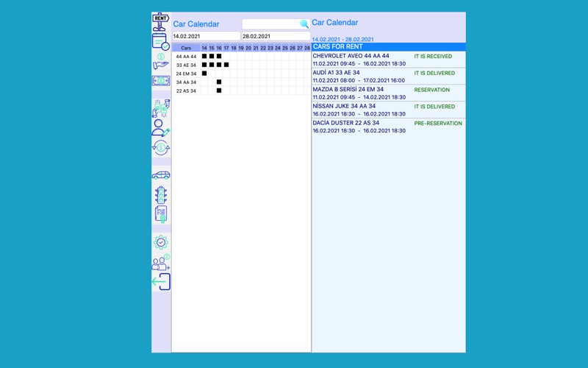The image size is (588, 368).
Task: Edit the end date 28.02.2021 field
Action: click(276, 36)
